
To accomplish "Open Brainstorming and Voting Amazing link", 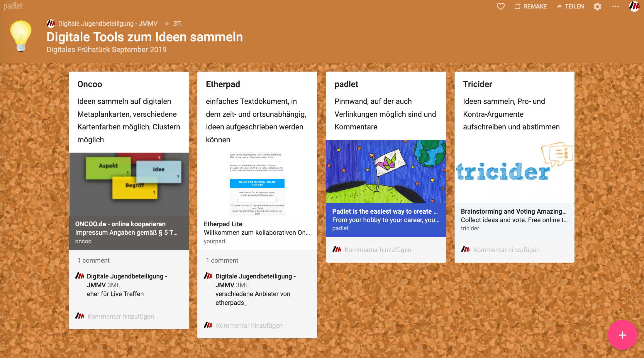I will [514, 220].
